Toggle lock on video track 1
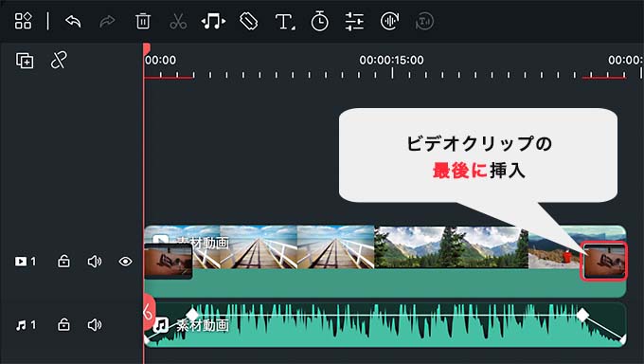Viewport: 644px width, 364px height. [x=63, y=261]
